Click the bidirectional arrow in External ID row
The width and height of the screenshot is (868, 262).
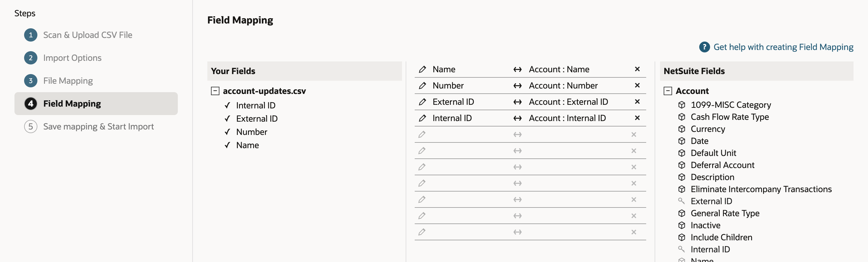pos(517,102)
